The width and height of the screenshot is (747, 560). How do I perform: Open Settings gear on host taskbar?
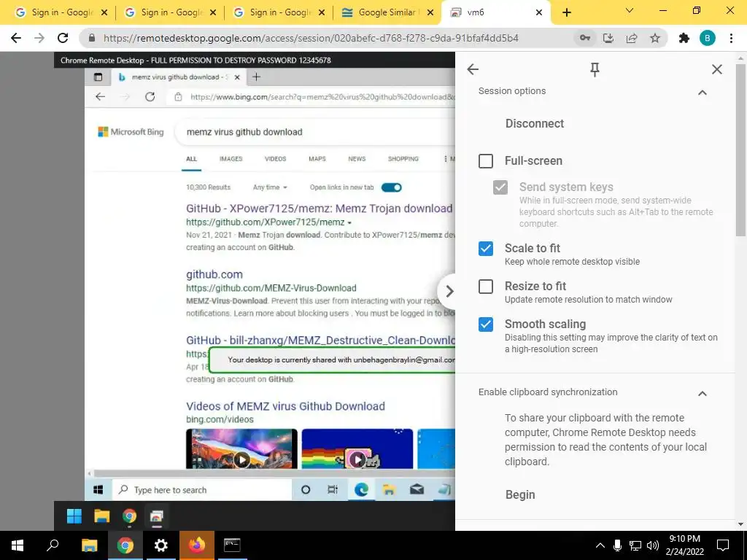[161, 545]
